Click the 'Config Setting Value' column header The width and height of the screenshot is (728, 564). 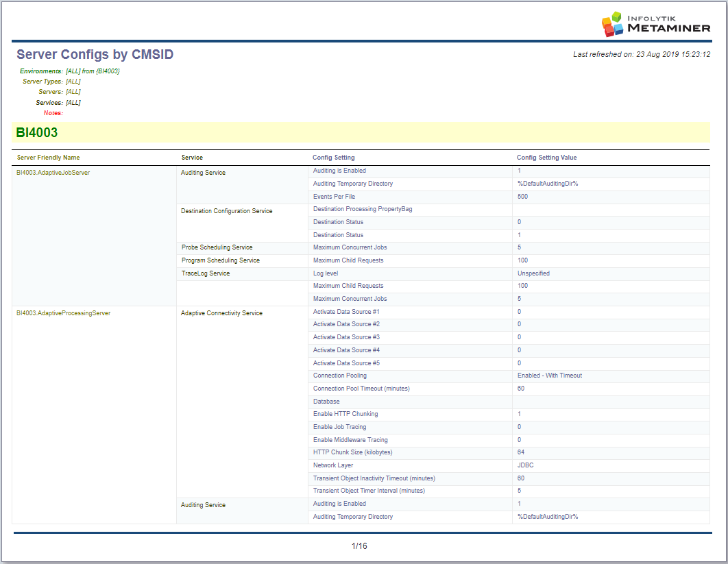coord(546,158)
